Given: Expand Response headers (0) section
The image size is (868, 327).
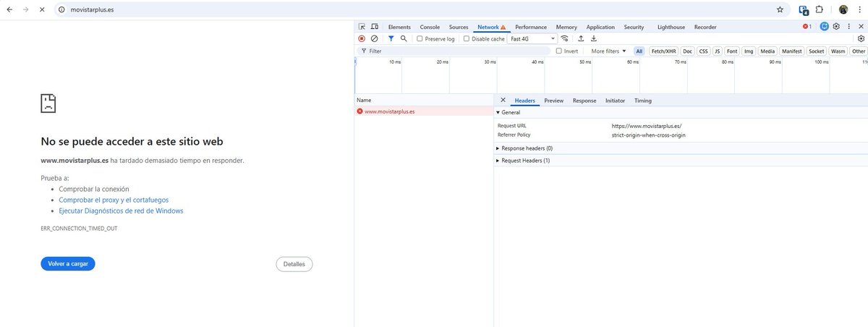Looking at the screenshot, I should coord(524,148).
